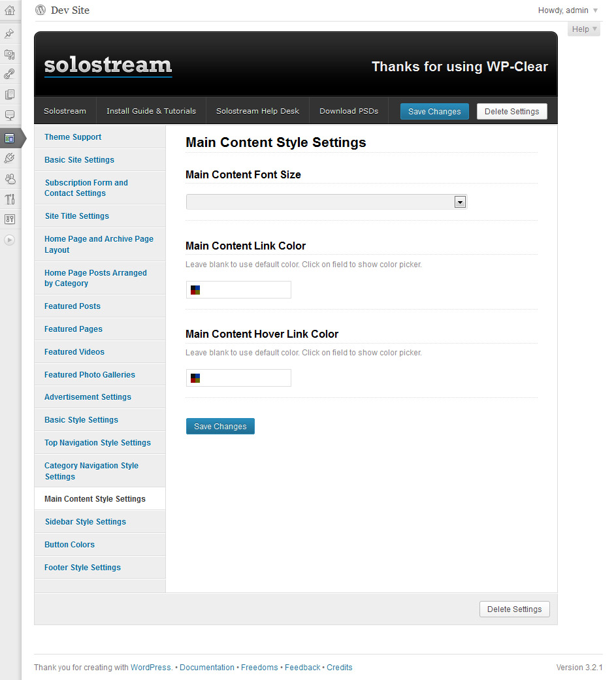
Task: Select Category Navigation Style Settings tab
Action: [100, 471]
